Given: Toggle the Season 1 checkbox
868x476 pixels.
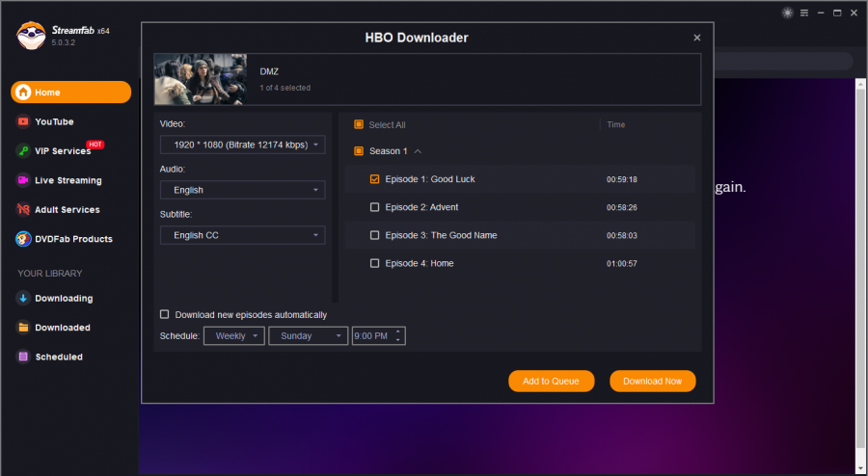Looking at the screenshot, I should point(359,151).
